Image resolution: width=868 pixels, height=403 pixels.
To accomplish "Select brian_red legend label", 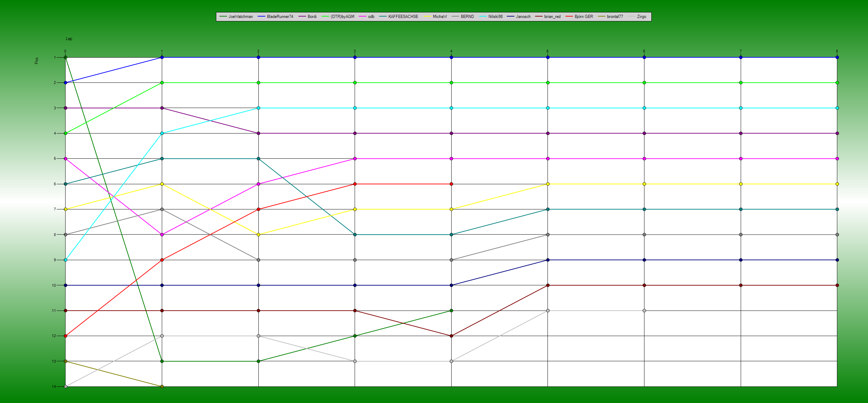I will (552, 17).
